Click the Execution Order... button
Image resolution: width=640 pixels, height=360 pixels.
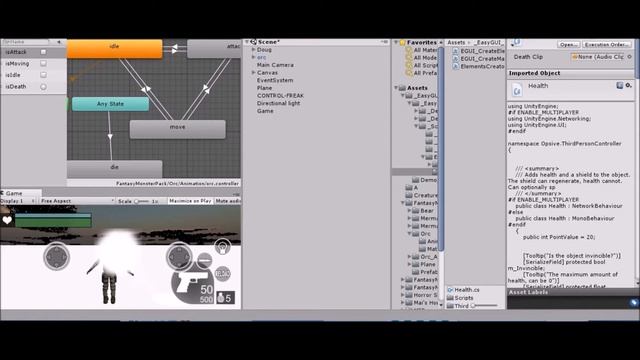click(x=607, y=44)
